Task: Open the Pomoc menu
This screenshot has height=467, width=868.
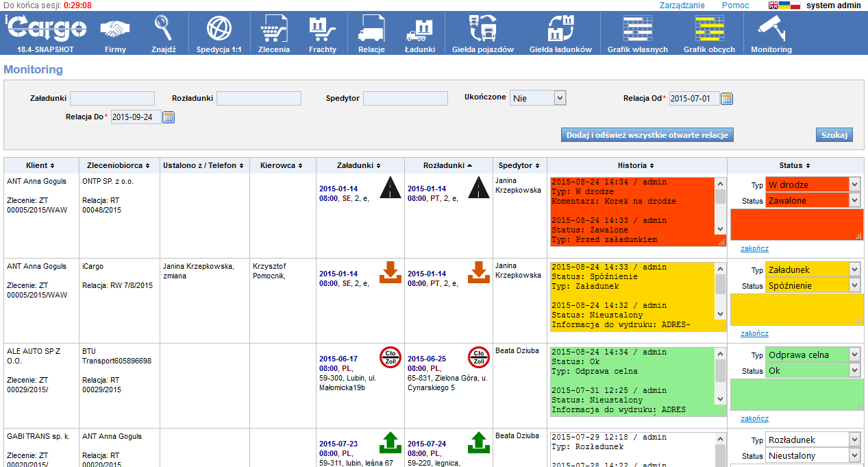Action: click(735, 5)
